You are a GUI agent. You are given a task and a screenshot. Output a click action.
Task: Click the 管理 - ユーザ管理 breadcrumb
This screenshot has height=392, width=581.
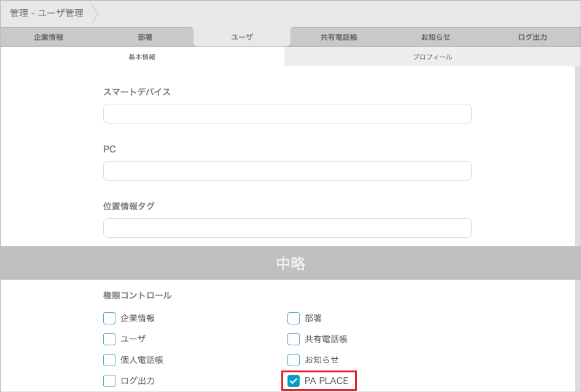click(x=47, y=13)
